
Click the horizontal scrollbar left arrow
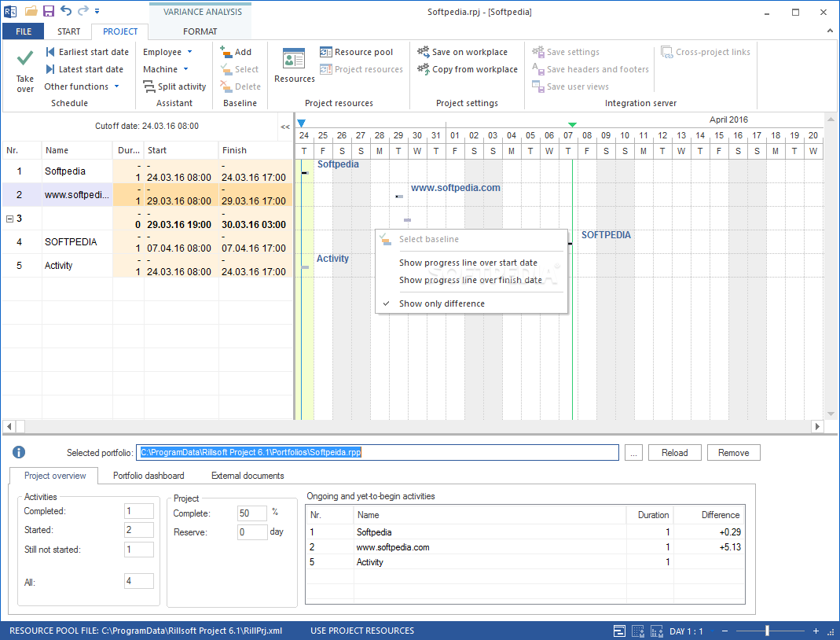(x=9, y=427)
